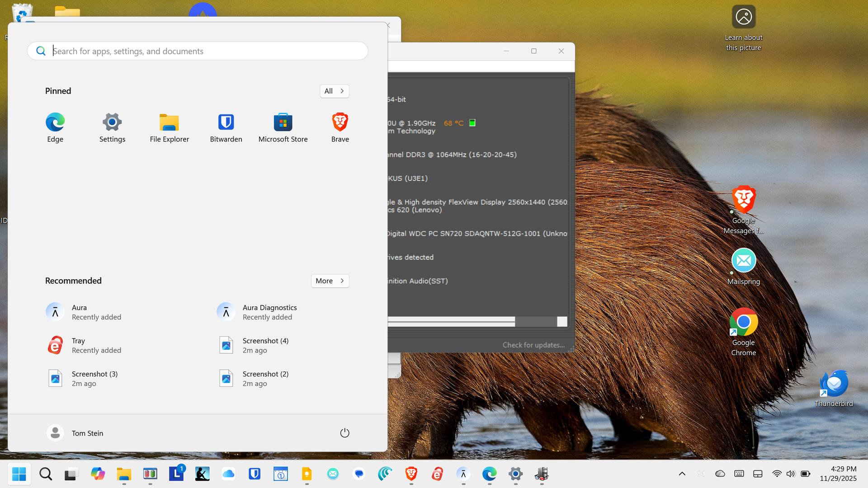
Task: Expand All pinned apps list
Action: tap(334, 91)
